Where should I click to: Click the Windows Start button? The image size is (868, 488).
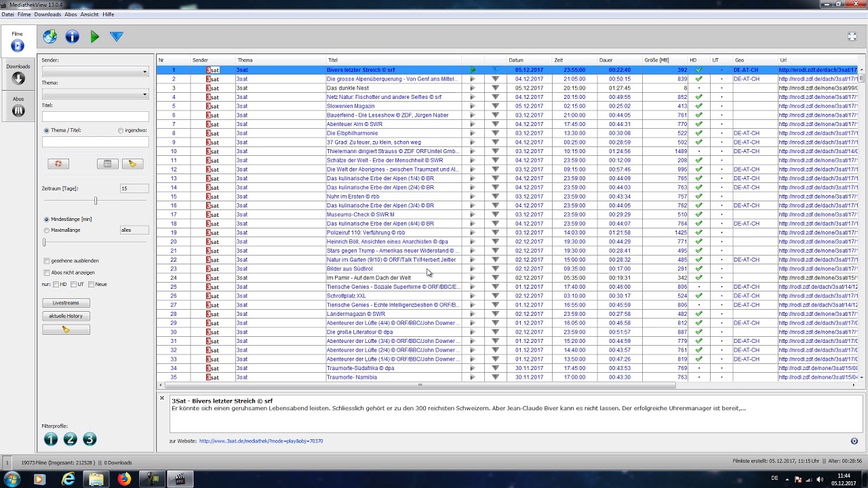[12, 479]
